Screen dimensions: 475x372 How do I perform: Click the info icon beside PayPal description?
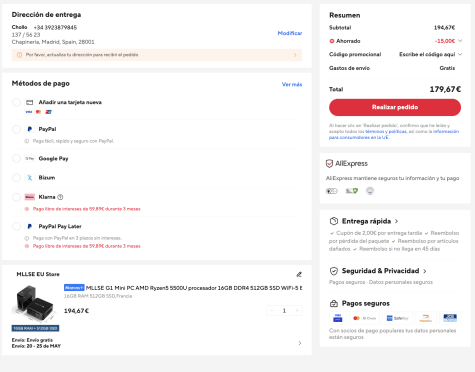click(x=27, y=141)
